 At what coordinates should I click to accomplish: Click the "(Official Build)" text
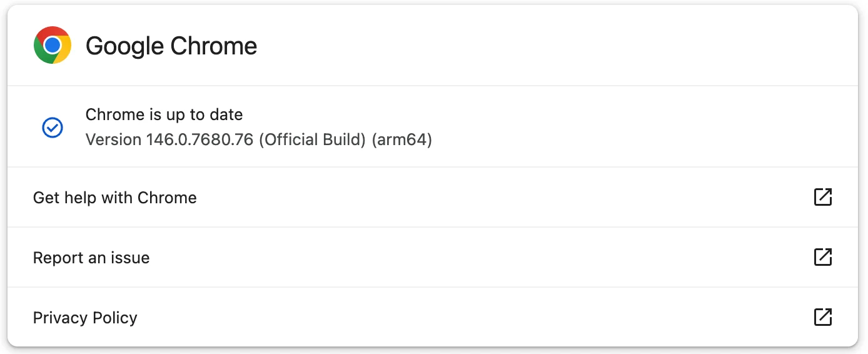click(311, 139)
